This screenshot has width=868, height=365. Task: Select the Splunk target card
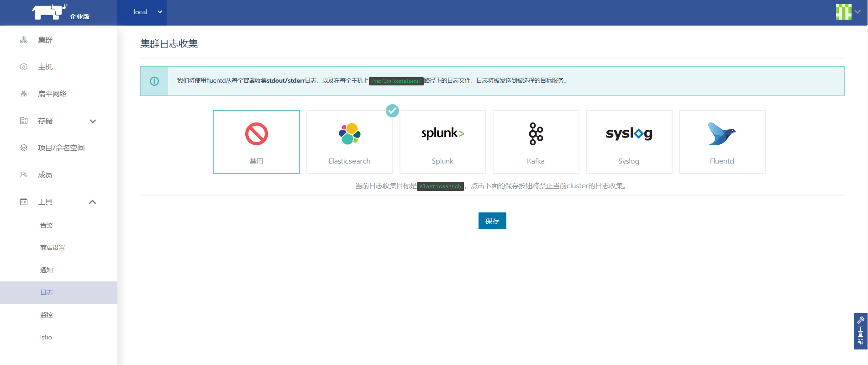(x=443, y=142)
